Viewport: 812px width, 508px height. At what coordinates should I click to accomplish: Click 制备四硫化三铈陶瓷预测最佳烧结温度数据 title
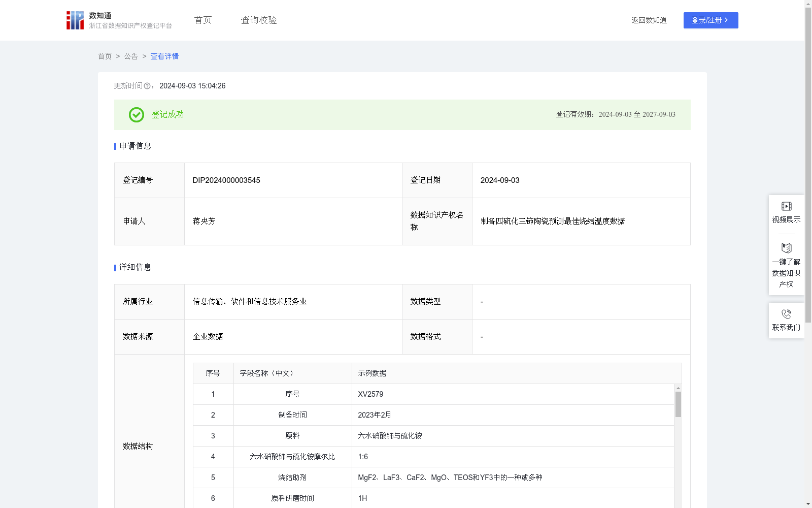coord(553,221)
